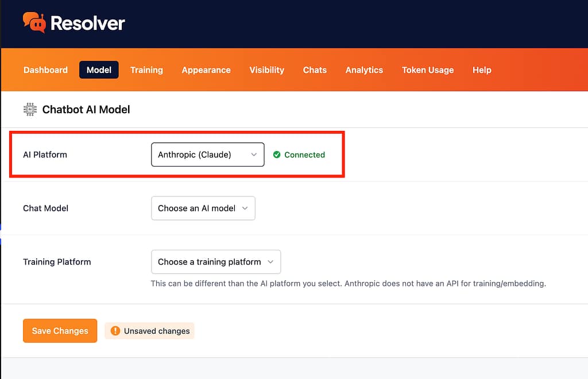This screenshot has height=379, width=588.
Task: Open the Dashboard tab
Action: (46, 69)
